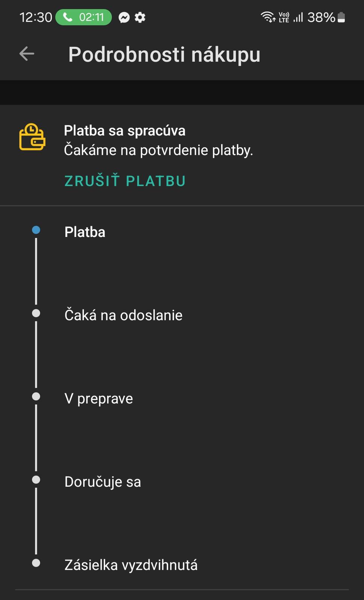Select the Čaká na odoslanie step dot
Image resolution: width=364 pixels, height=600 pixels.
pos(36,313)
